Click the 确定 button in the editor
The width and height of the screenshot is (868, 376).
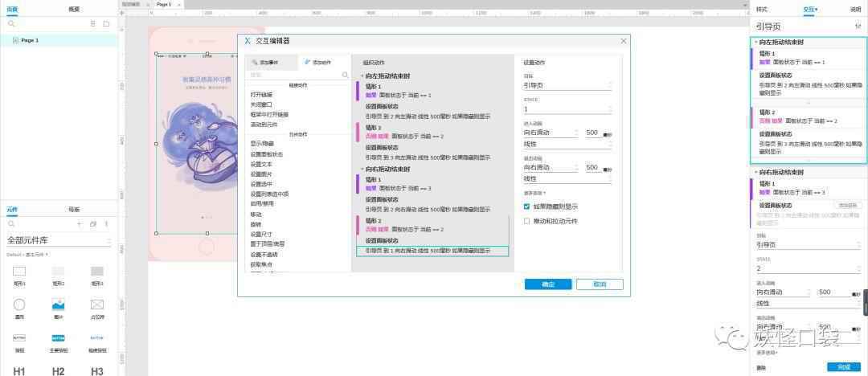tap(548, 284)
